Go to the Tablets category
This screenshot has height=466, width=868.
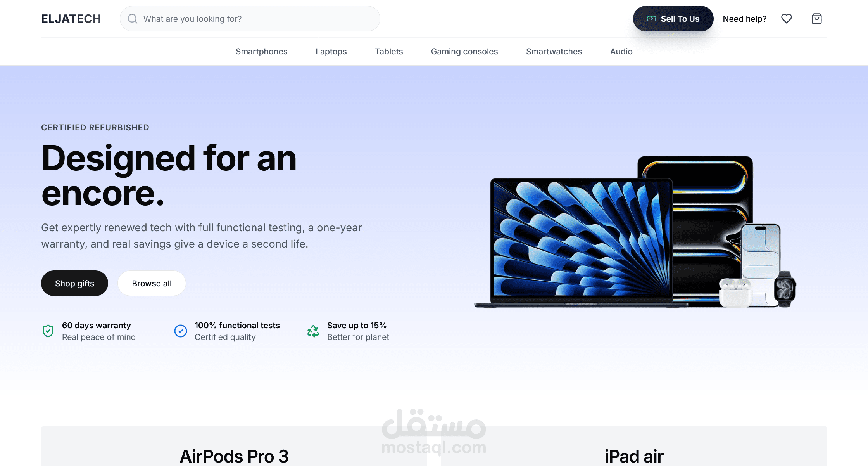tap(389, 52)
